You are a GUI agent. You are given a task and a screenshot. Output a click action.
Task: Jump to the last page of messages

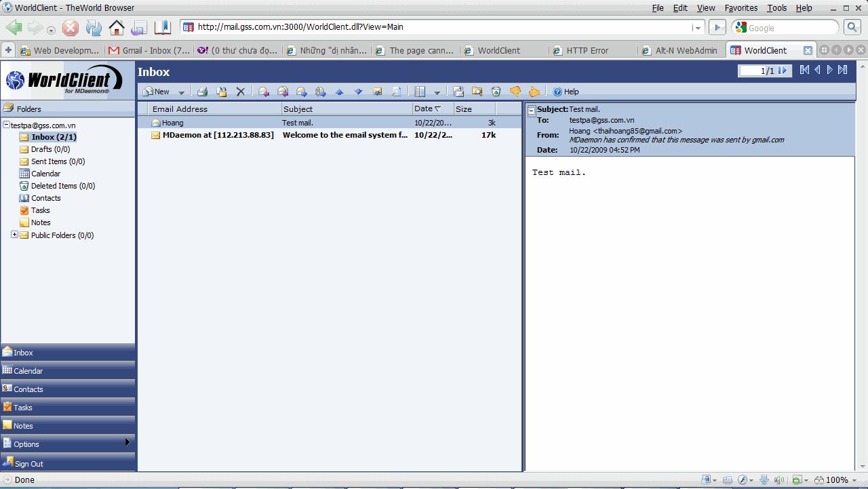[842, 70]
